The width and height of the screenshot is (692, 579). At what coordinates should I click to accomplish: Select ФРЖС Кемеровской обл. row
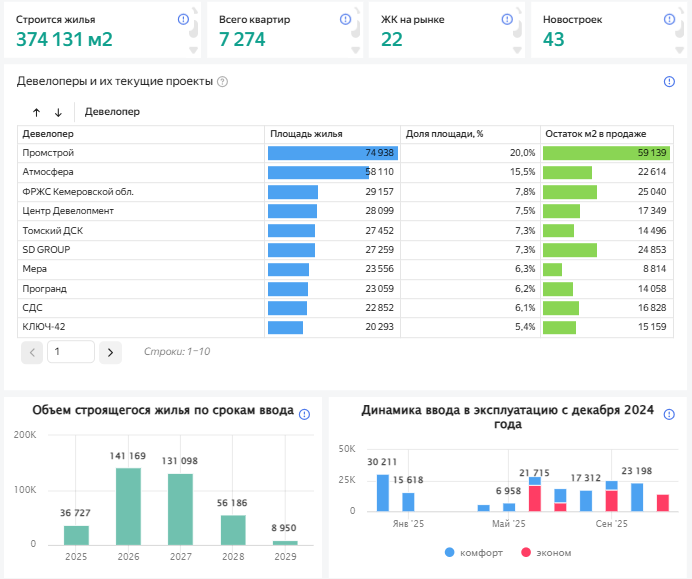click(x=346, y=192)
